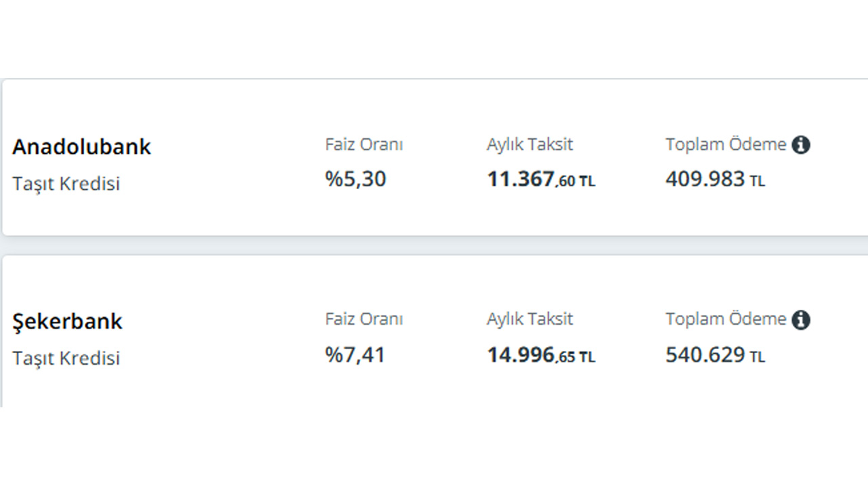Click Anadolubank total payment 409.983 TL
Screen dimensions: 868x488
click(715, 180)
